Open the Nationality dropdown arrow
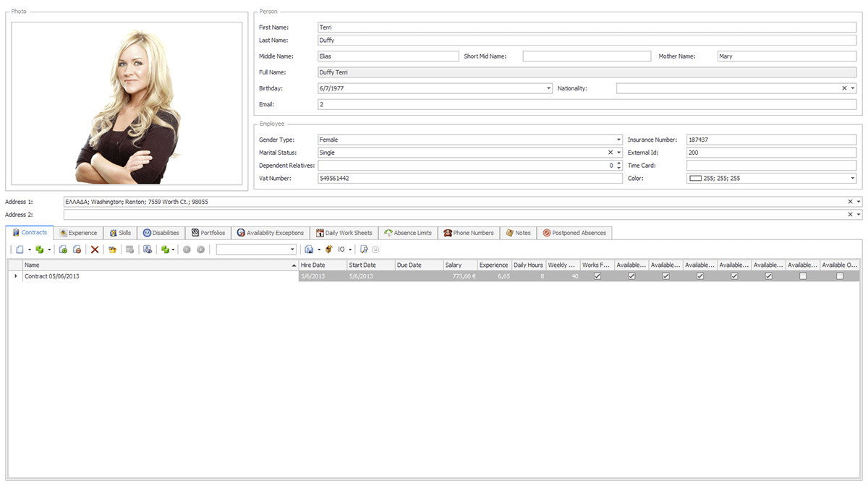868x486 pixels. (854, 88)
